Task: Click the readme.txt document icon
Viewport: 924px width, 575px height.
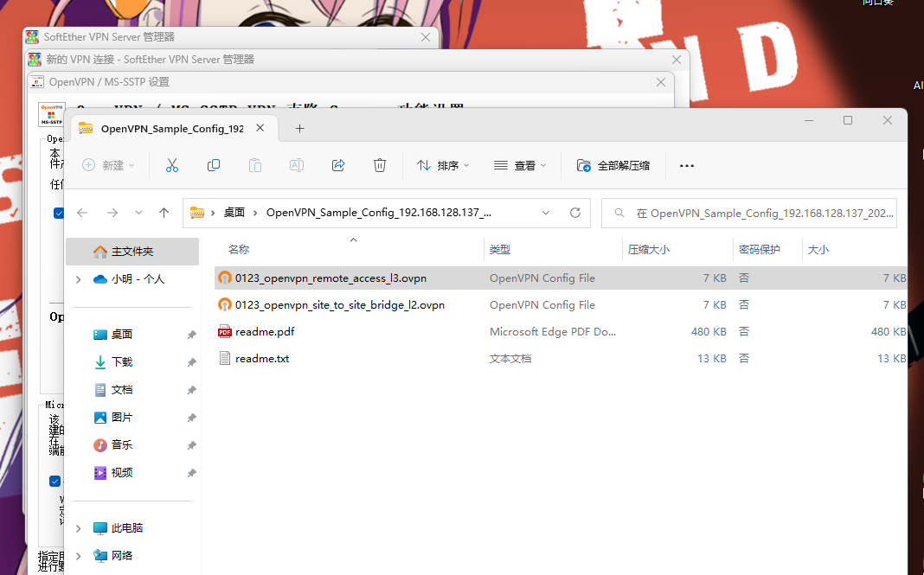Action: [225, 358]
